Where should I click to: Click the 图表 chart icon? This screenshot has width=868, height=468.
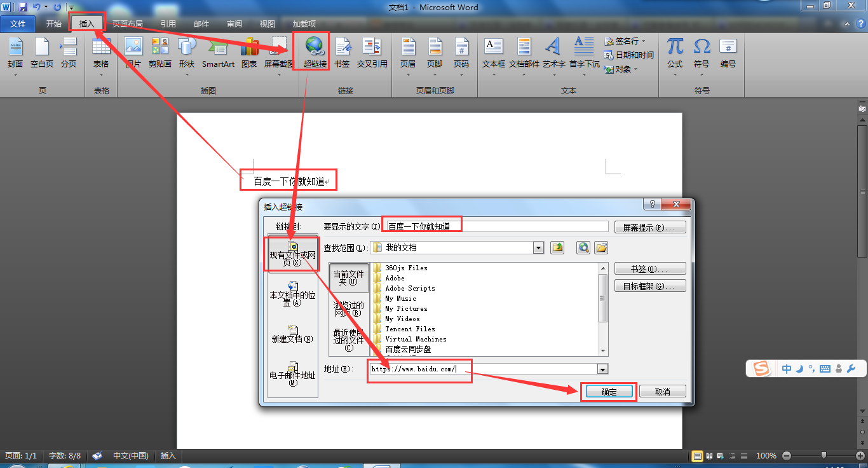click(249, 52)
